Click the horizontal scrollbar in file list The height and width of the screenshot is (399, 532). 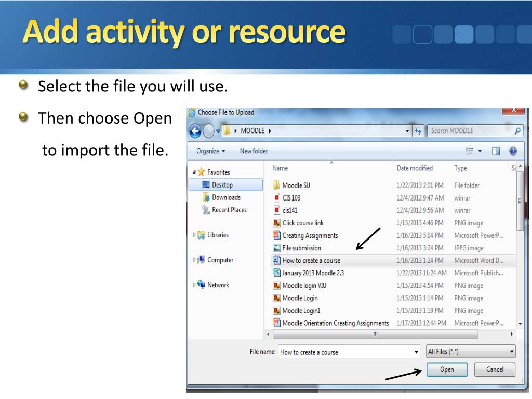(375, 334)
